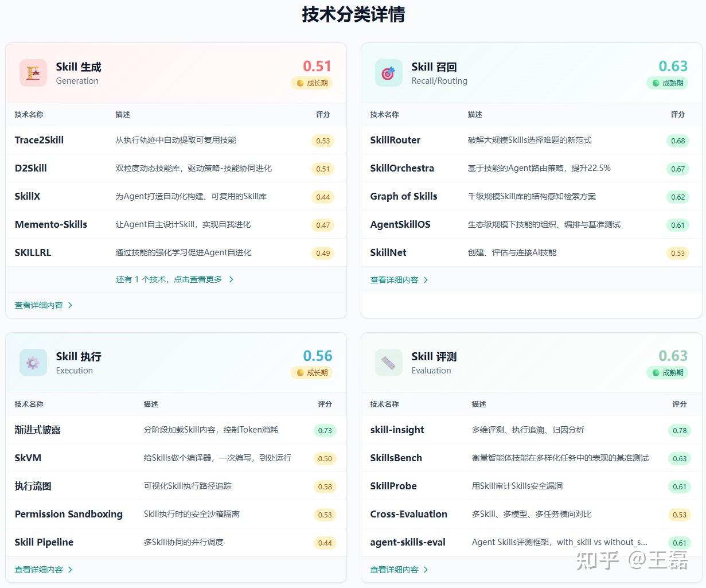The image size is (706, 588).
Task: Click the 0.53 score of Trace2Skill
Action: (323, 141)
